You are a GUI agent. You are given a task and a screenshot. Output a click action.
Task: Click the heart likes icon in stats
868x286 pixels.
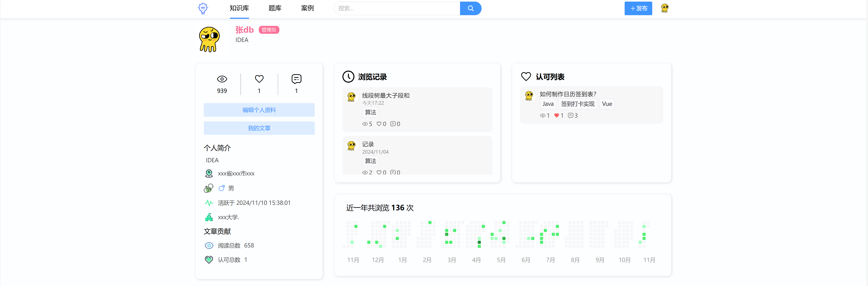click(259, 79)
